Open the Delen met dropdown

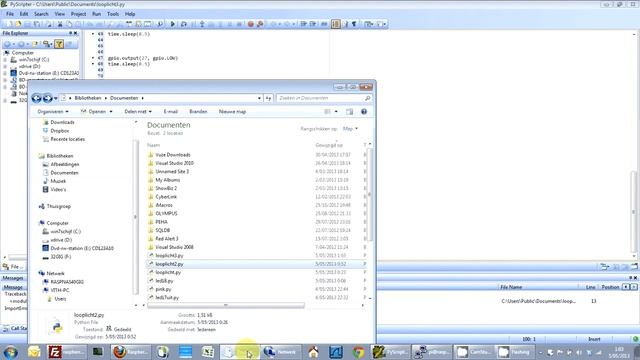coord(138,111)
